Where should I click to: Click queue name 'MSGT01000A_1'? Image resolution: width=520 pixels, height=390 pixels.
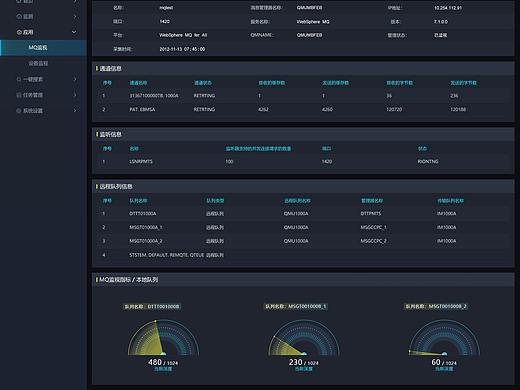click(x=146, y=227)
